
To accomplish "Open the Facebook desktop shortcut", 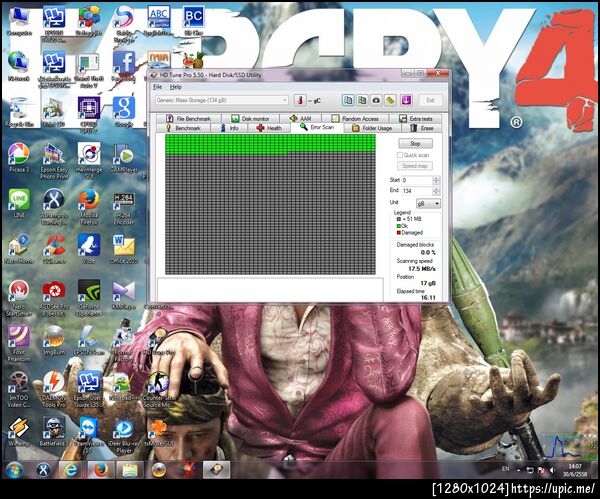I will point(123,66).
